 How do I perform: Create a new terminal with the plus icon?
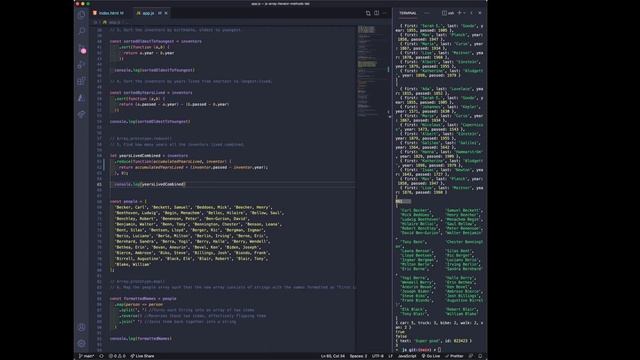pyautogui.click(x=459, y=13)
